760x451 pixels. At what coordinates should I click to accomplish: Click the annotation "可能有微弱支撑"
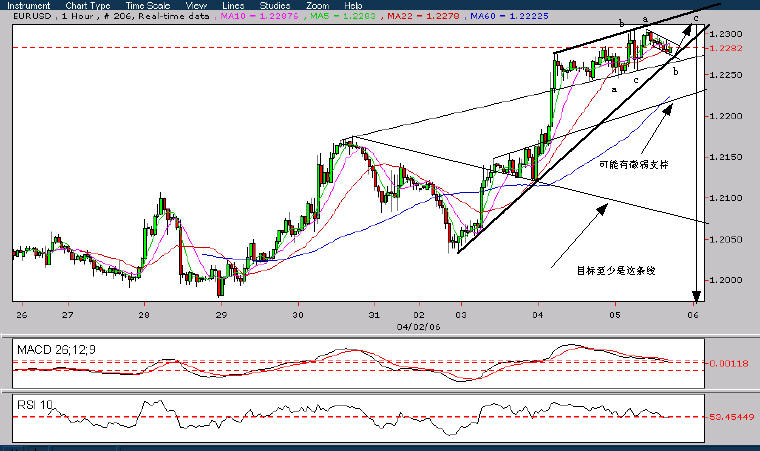(633, 164)
